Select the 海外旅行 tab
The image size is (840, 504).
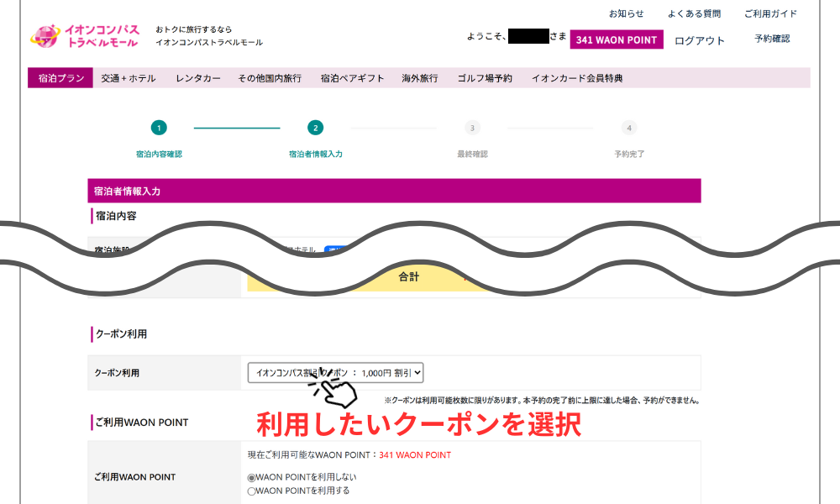pyautogui.click(x=419, y=78)
